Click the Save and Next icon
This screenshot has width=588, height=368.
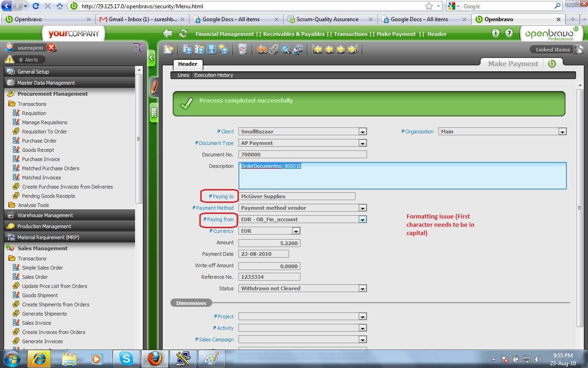[223, 49]
